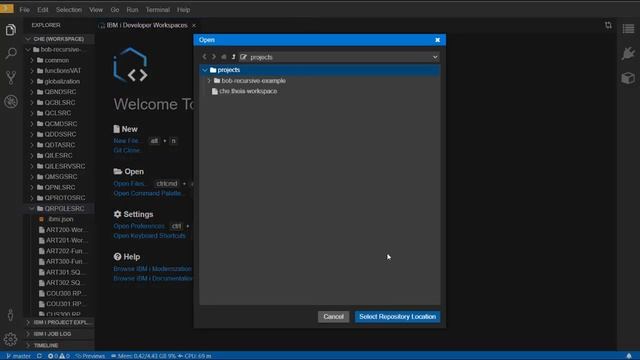Click the Open Command Palette link
Image resolution: width=640 pixels, height=360 pixels.
[x=148, y=193]
